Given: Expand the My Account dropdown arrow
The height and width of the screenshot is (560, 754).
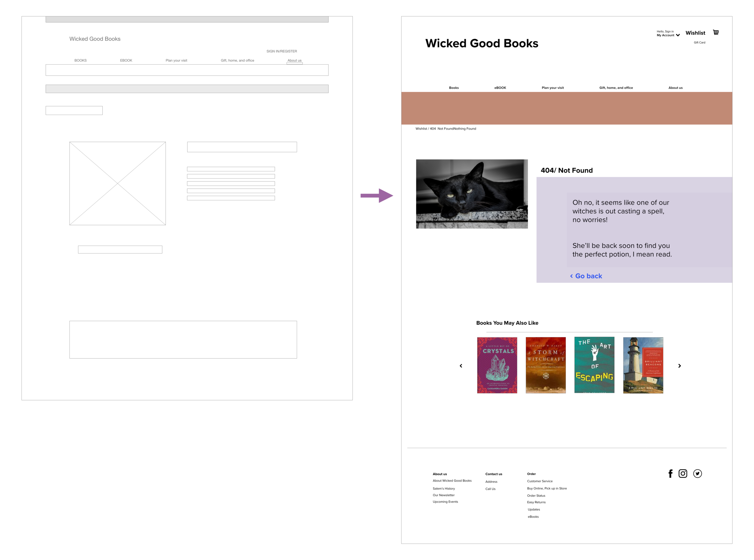Looking at the screenshot, I should [x=677, y=35].
